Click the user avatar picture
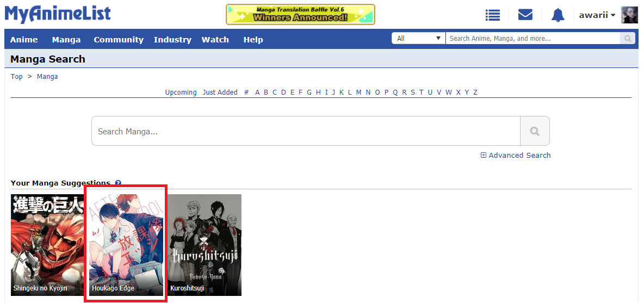Screen dimensions: 644x303 click(629, 15)
